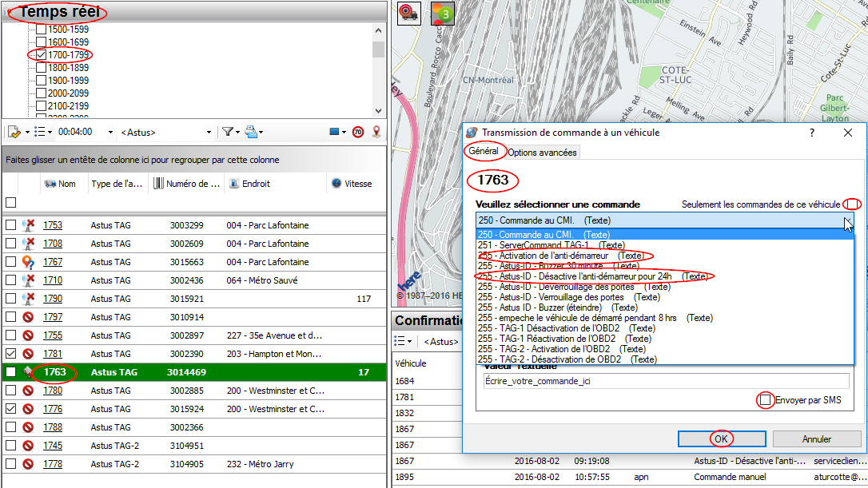The height and width of the screenshot is (488, 868).
Task: Enable the Envoyer par SMS checkbox
Action: point(766,399)
